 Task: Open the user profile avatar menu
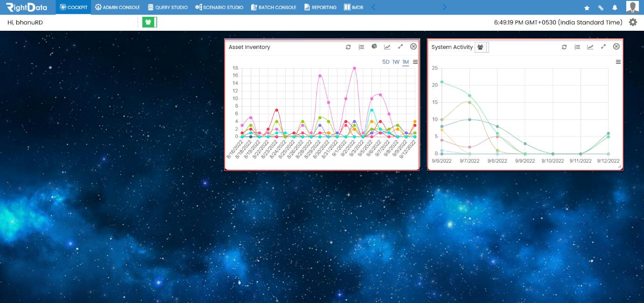(x=632, y=7)
